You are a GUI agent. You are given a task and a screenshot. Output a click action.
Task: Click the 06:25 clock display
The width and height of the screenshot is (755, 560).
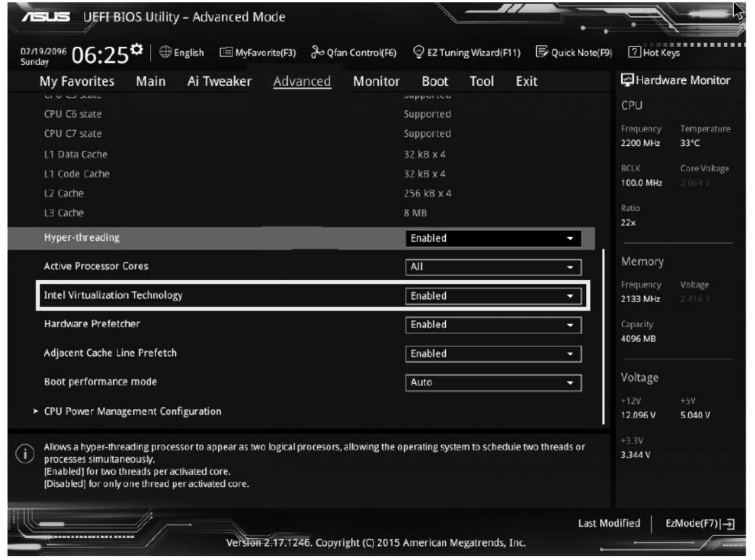tap(100, 55)
